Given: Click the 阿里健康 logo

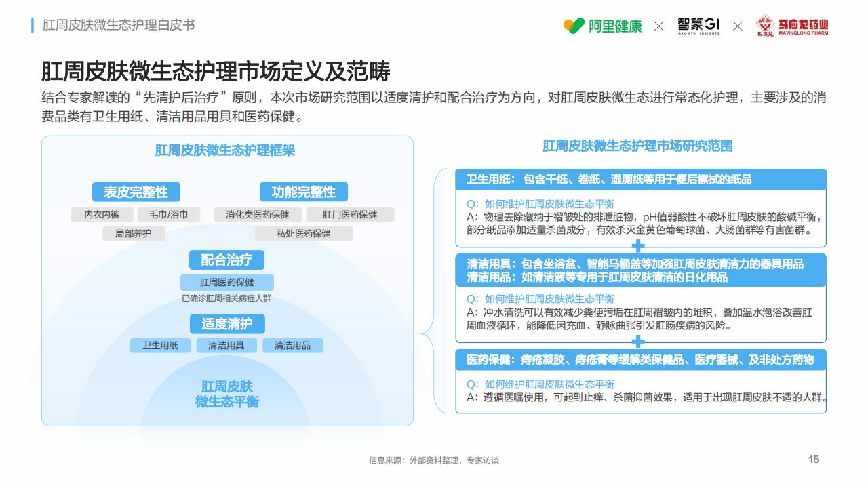Looking at the screenshot, I should tap(602, 26).
